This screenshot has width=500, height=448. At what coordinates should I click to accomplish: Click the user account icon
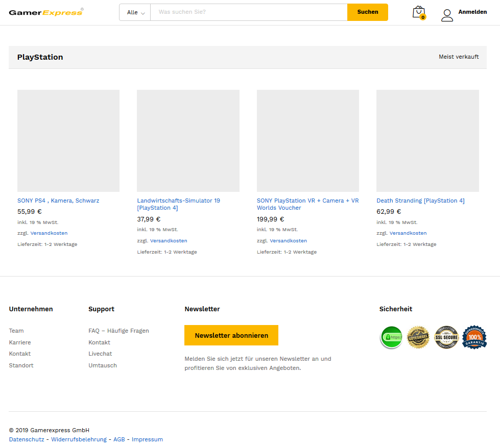point(447,15)
